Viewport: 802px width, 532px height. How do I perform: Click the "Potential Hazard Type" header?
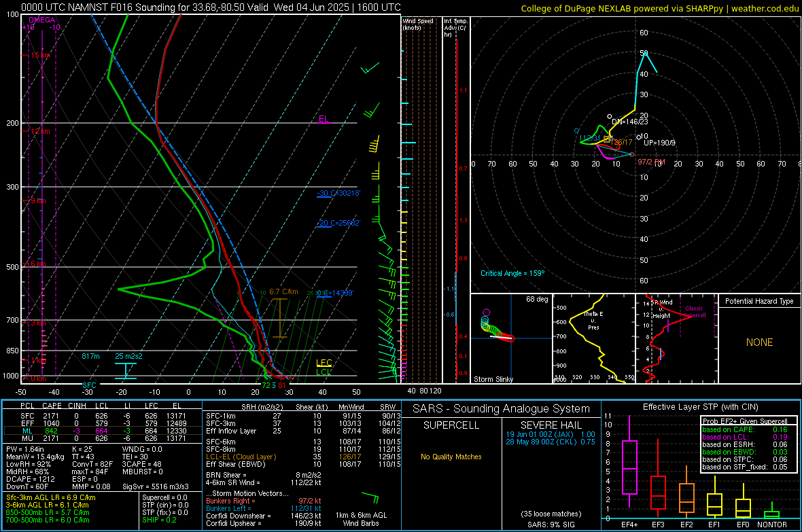(759, 301)
